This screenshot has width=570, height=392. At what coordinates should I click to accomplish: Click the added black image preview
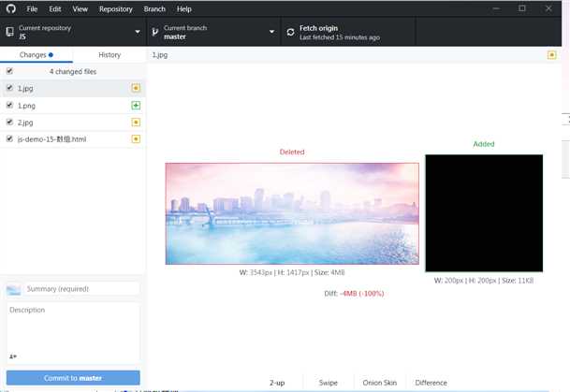click(x=484, y=213)
